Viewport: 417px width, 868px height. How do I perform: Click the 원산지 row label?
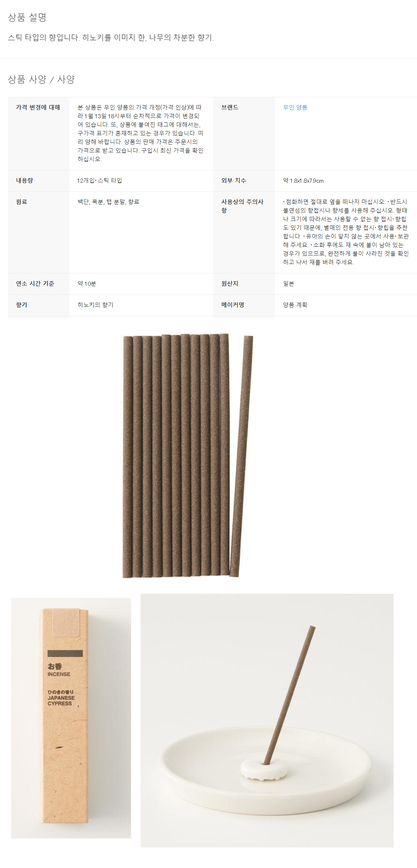(230, 283)
